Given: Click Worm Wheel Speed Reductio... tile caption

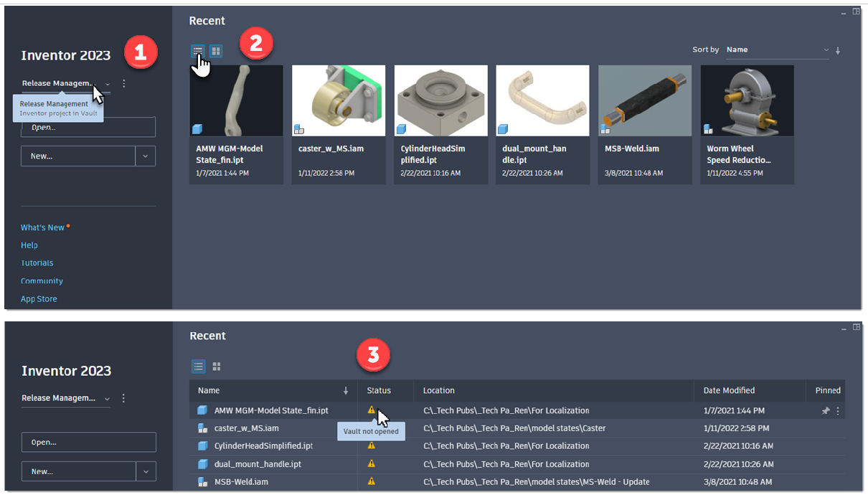Looking at the screenshot, I should [739, 154].
